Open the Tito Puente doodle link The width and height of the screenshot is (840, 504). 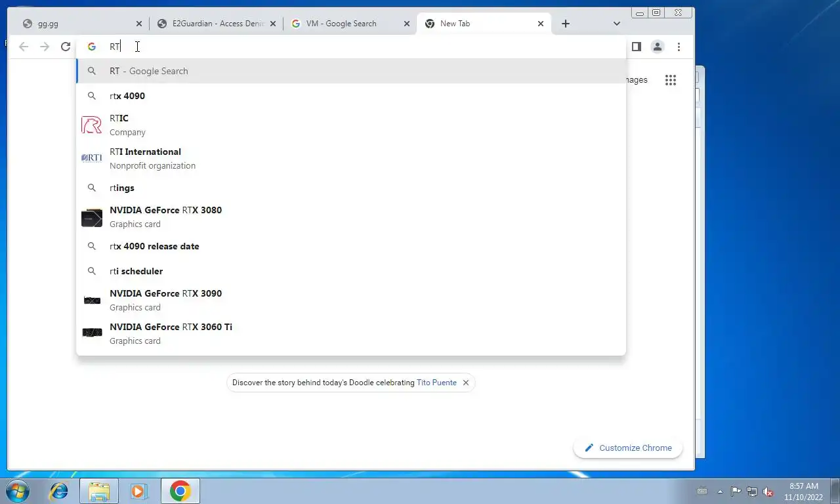click(436, 383)
